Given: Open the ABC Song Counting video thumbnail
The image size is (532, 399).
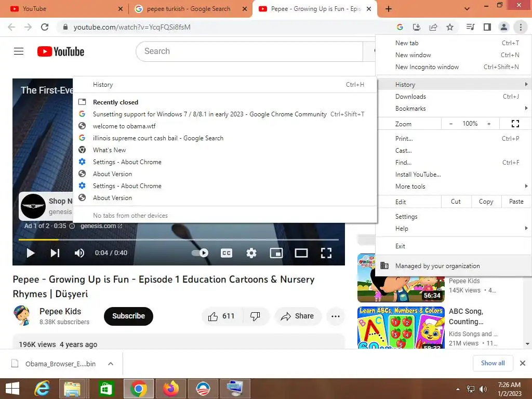Looking at the screenshot, I should pyautogui.click(x=401, y=327).
